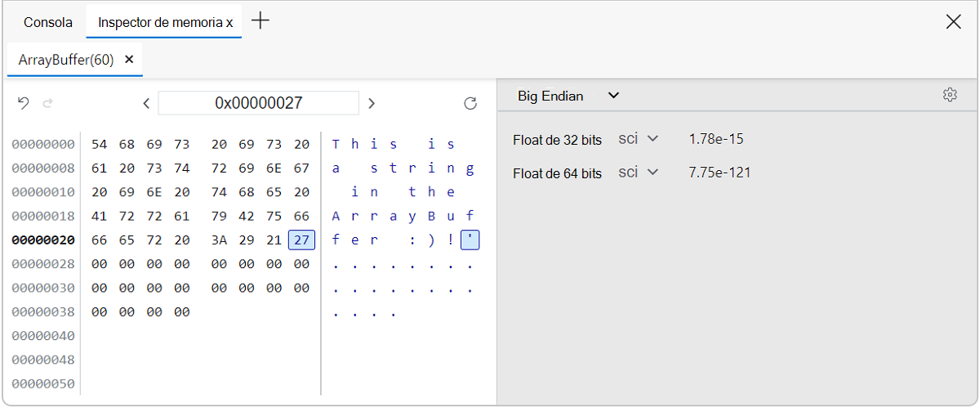Click the undo arrow in memory navigator
Viewport: 980px width, 408px height.
point(24,103)
